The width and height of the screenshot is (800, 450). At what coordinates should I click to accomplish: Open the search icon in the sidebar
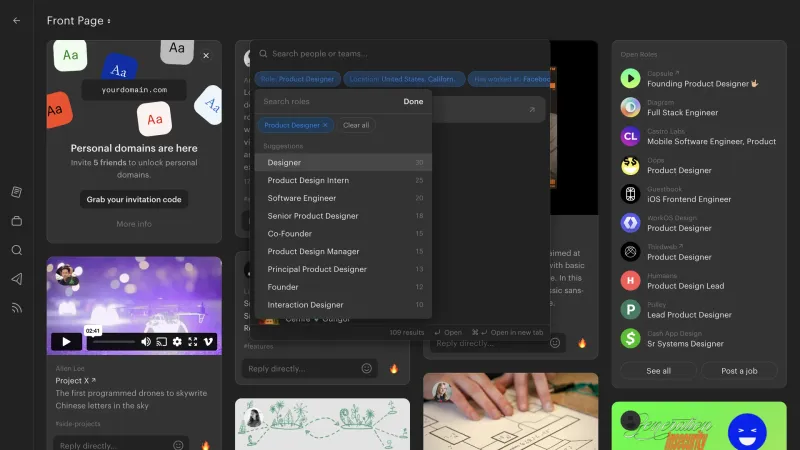click(16, 250)
